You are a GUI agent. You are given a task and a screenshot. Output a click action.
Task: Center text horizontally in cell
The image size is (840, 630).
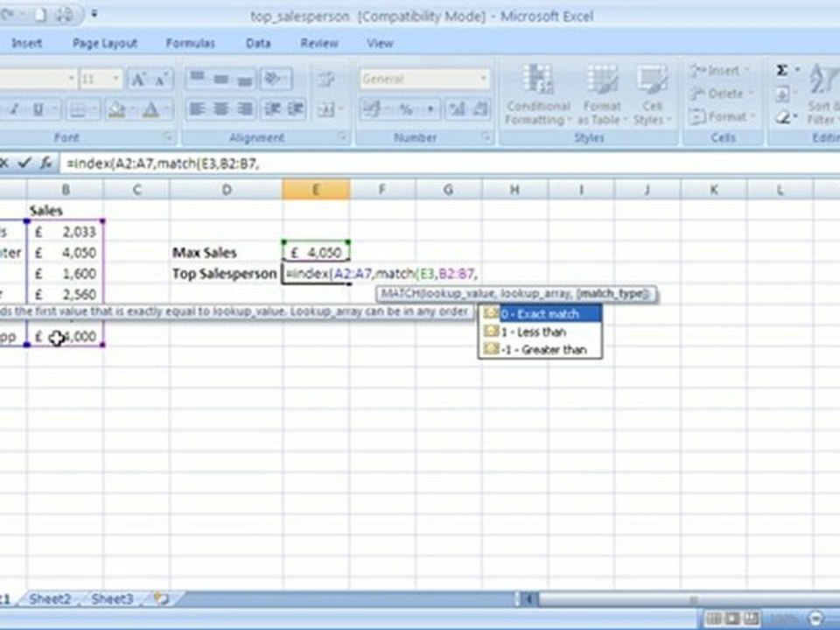220,109
